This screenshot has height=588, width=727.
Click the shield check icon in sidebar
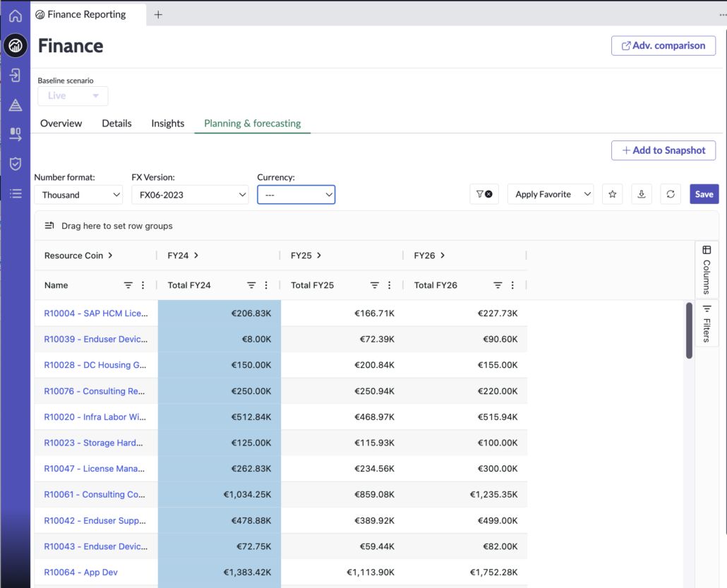click(x=15, y=164)
